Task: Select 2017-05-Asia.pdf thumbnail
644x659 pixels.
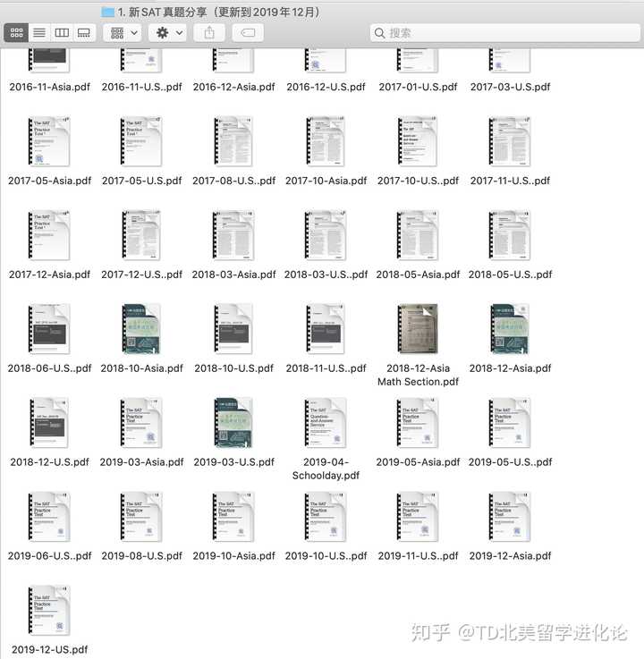Action: (x=49, y=141)
